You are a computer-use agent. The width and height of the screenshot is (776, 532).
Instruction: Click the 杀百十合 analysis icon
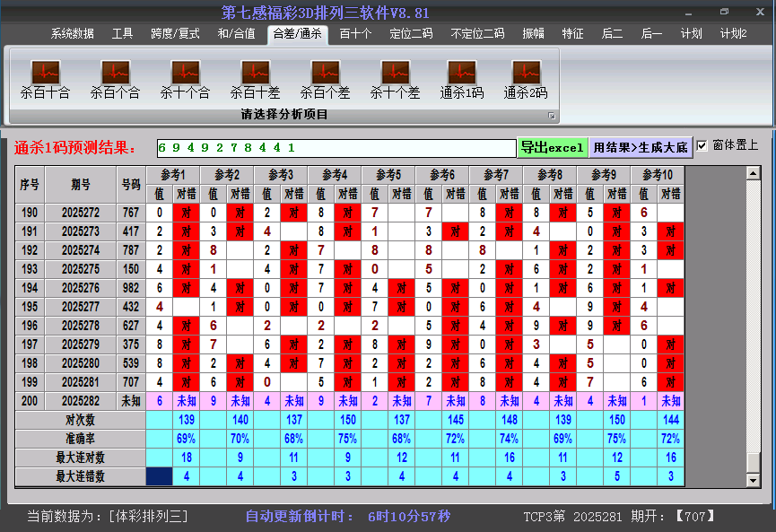(45, 73)
